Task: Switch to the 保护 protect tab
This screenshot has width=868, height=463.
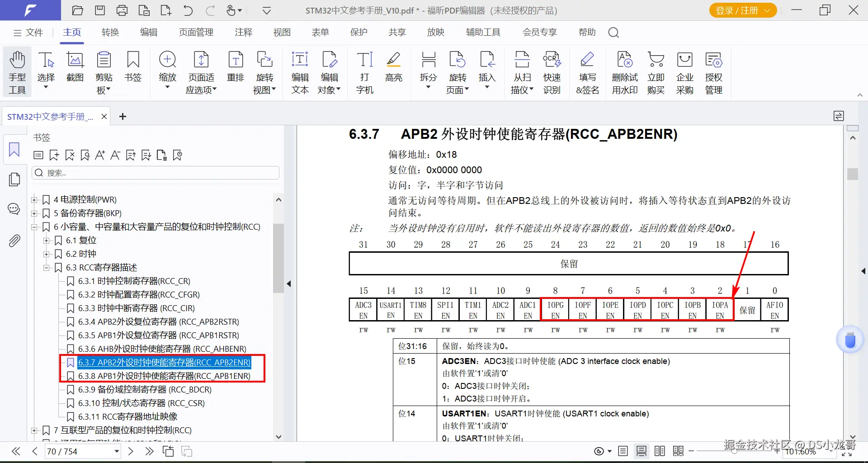Action: (x=359, y=33)
